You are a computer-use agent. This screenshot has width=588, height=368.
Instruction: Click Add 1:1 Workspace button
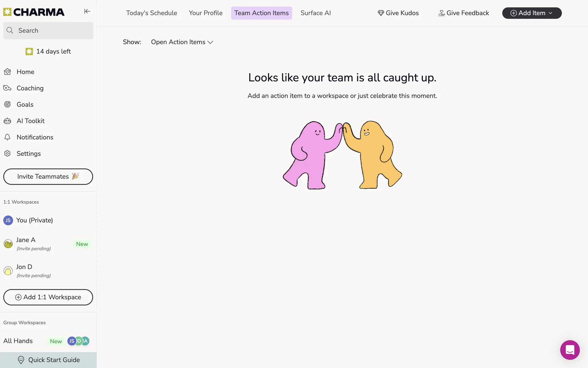coord(48,297)
